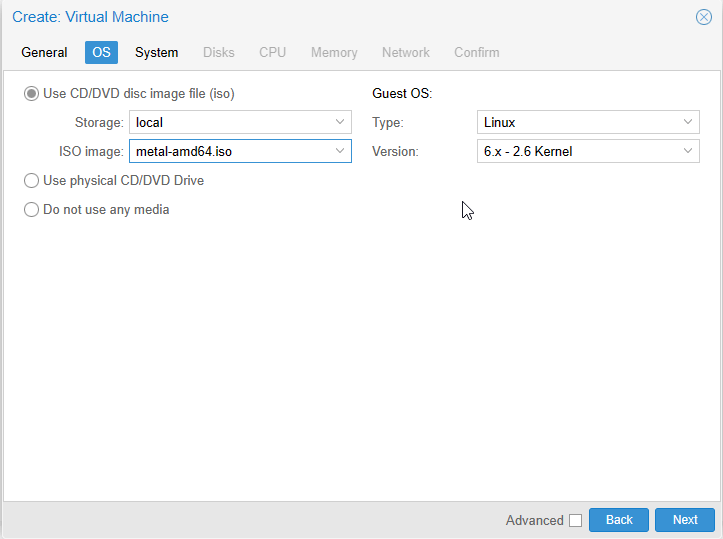This screenshot has height=539, width=723.
Task: Select Use physical CD/DVD Drive option
Action: 31,180
